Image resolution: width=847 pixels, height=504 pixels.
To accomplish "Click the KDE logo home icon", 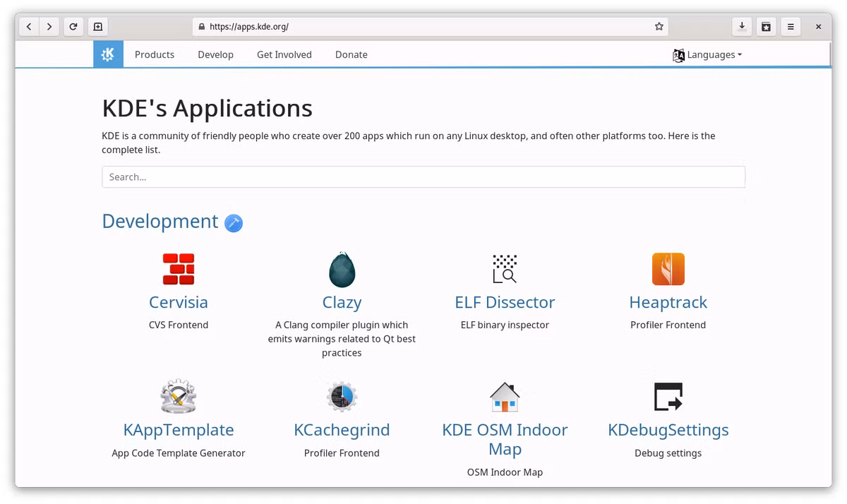I will [x=108, y=54].
